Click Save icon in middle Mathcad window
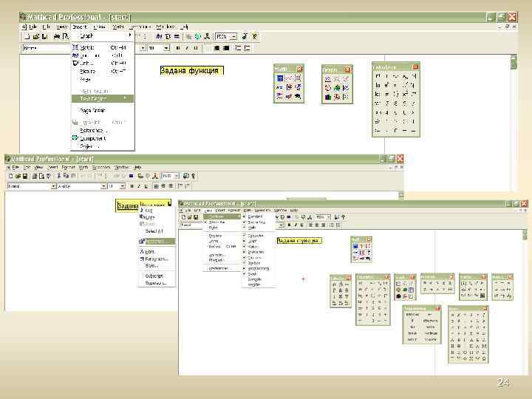Screen dimensions: 532x399 25,176
